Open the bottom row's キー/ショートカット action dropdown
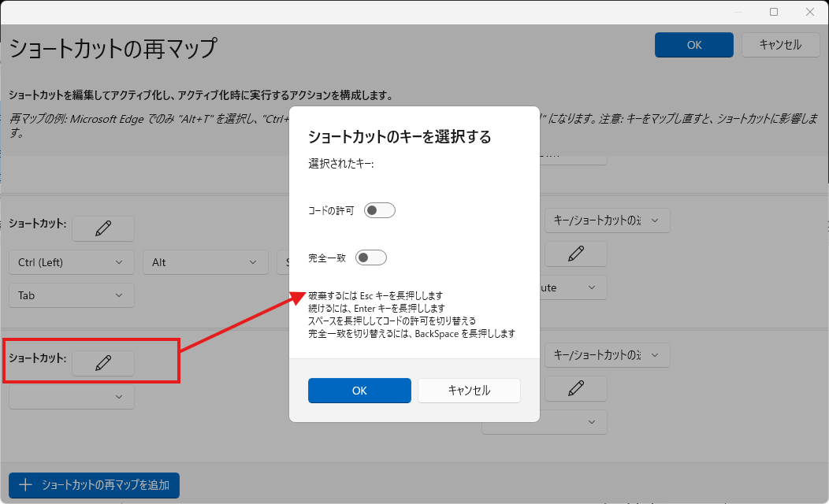 [x=607, y=355]
